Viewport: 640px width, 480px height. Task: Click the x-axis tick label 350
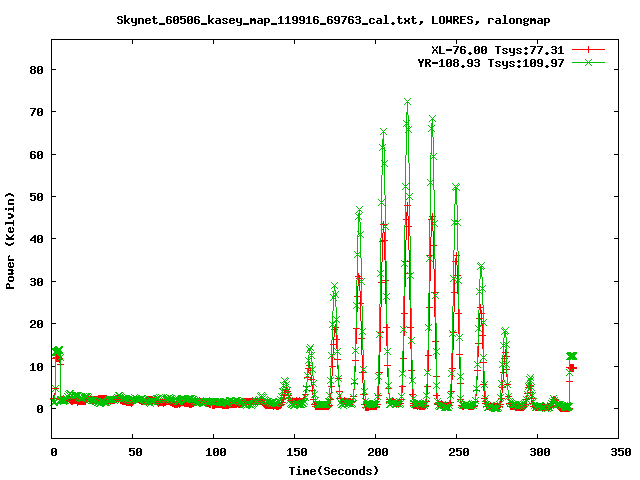620,452
